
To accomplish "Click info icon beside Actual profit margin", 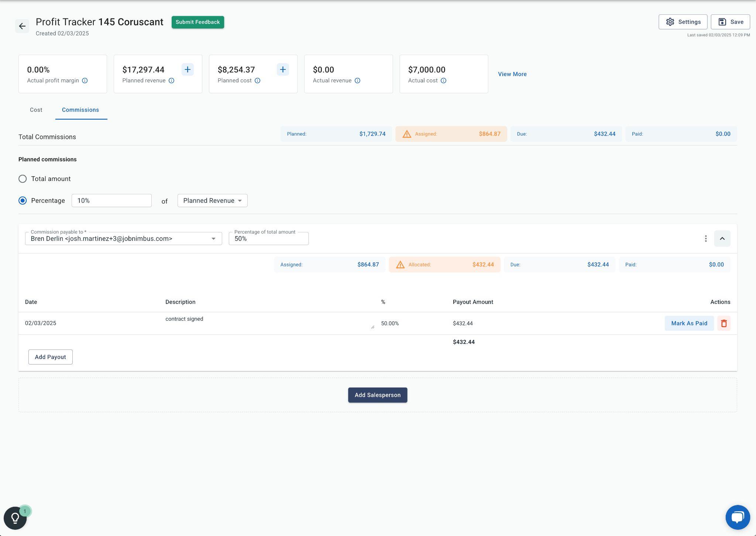I will click(x=85, y=81).
